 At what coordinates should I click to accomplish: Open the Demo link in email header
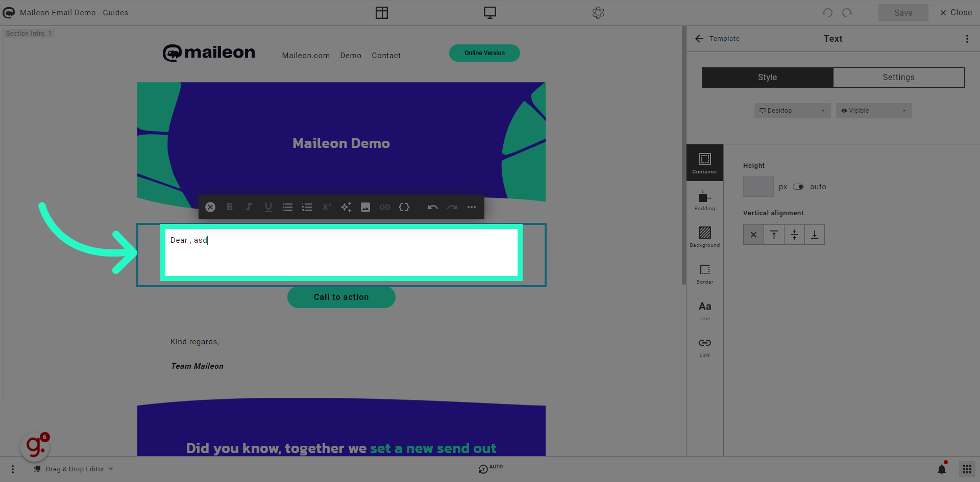(351, 56)
